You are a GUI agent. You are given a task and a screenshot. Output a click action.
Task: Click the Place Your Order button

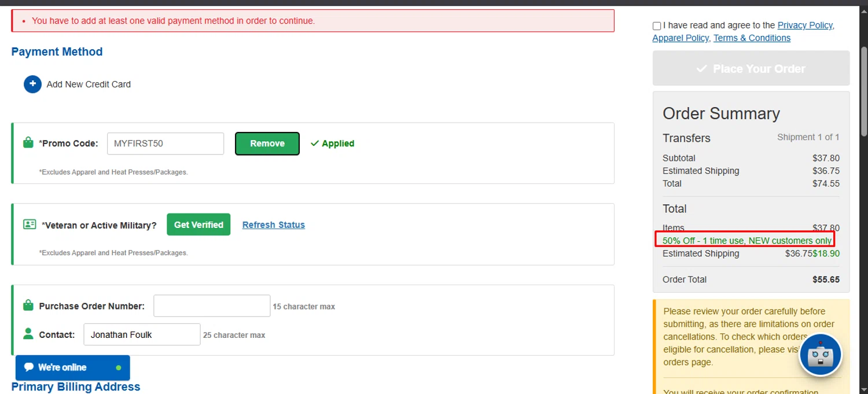[751, 68]
